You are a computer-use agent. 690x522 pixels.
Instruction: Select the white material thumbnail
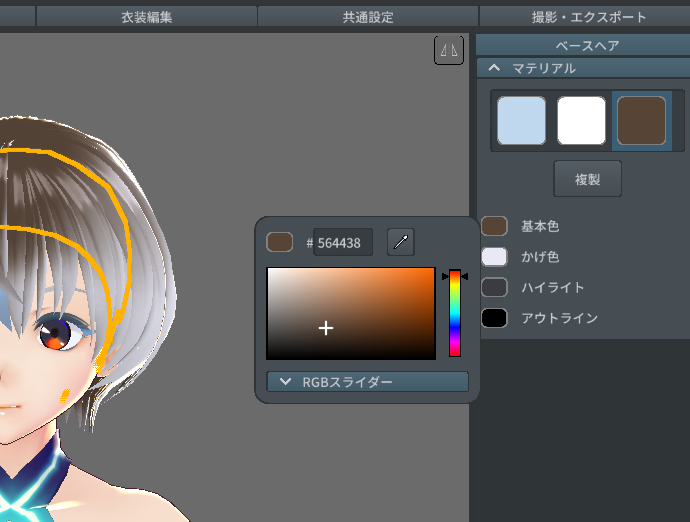point(581,121)
